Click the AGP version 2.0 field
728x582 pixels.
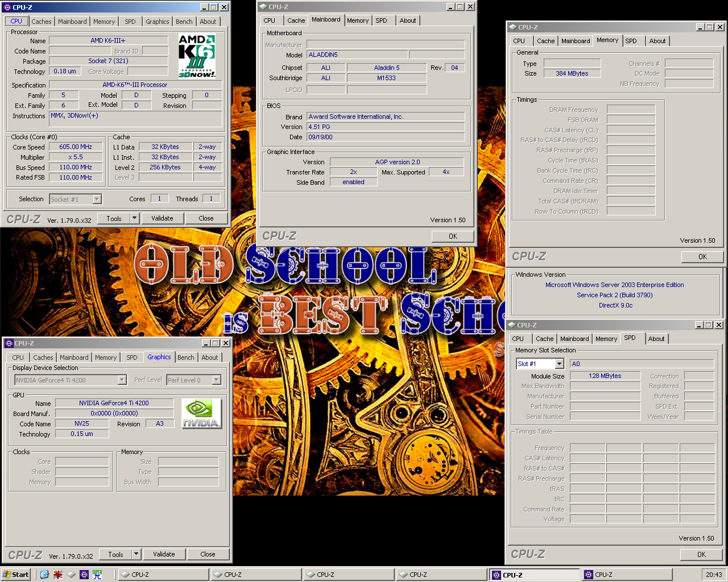coord(397,162)
